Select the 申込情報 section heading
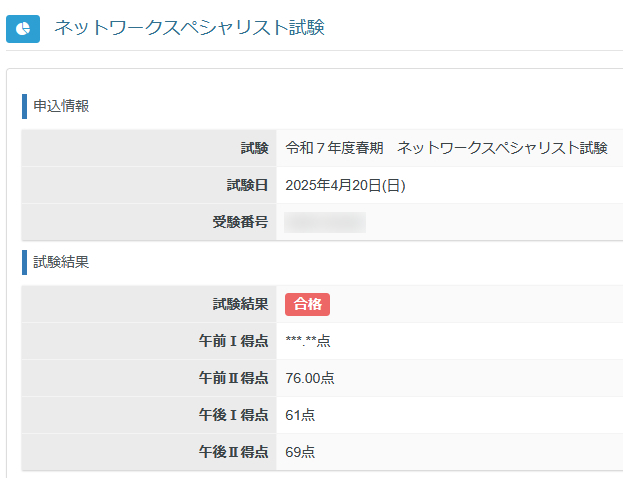Viewport: 623px width, 478px height. click(x=61, y=106)
